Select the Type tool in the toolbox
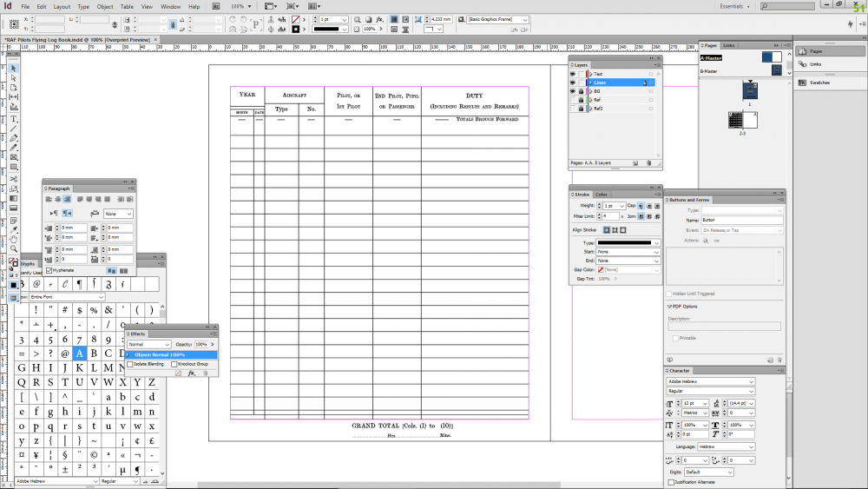The image size is (868, 489). [x=14, y=119]
